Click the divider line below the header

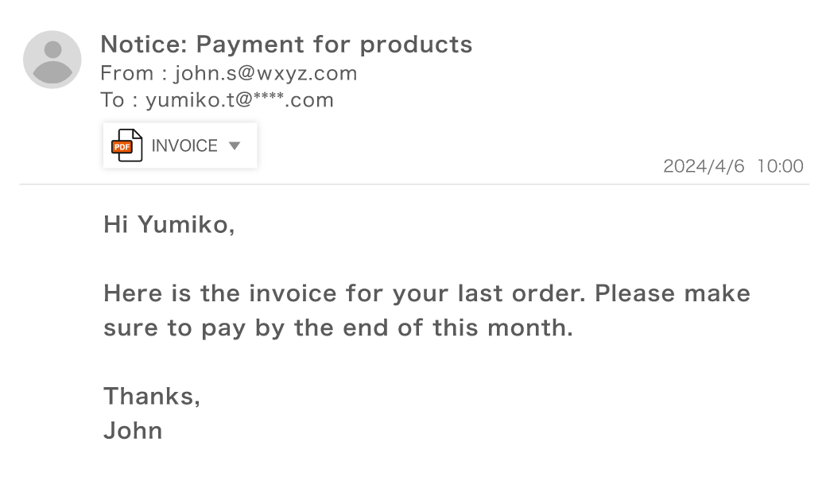413,184
